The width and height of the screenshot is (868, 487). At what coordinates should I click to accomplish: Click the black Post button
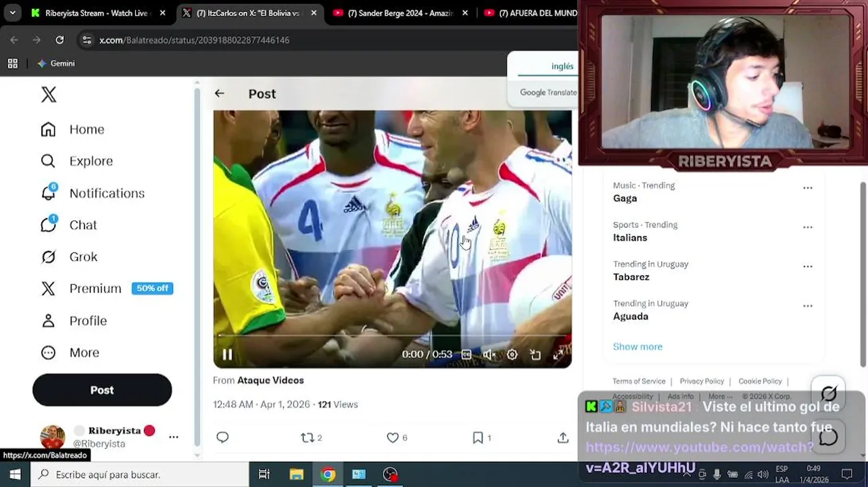click(x=102, y=390)
